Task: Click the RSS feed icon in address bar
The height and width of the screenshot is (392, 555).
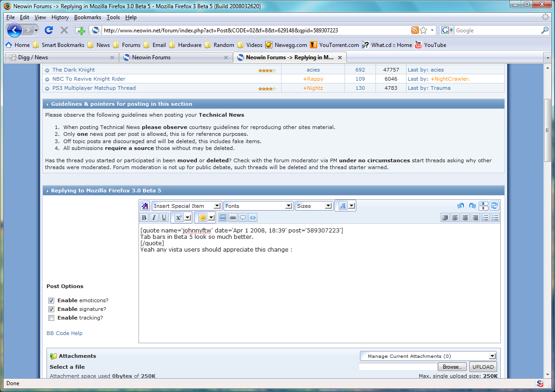Action: pyautogui.click(x=415, y=31)
